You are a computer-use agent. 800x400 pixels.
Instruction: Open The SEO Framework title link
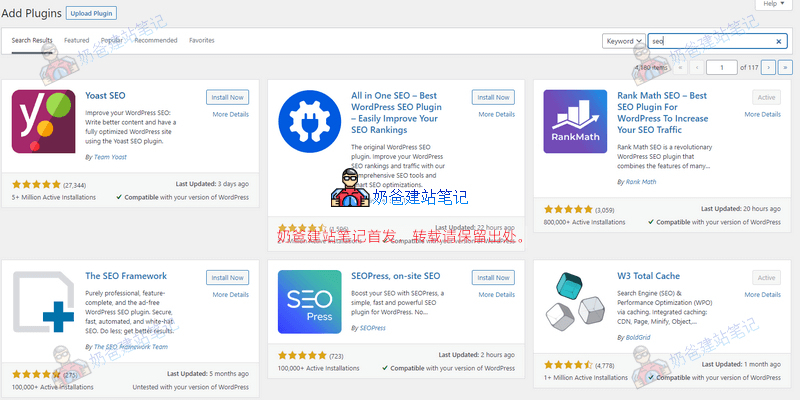point(126,276)
